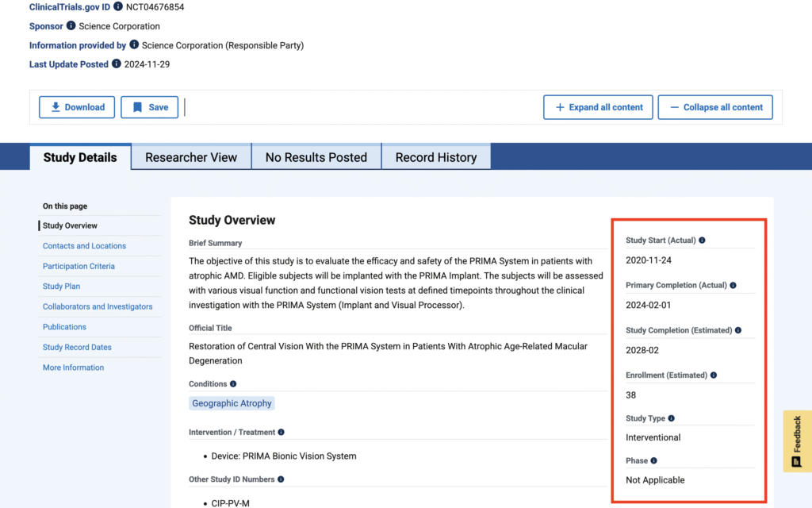Download the study record
The height and width of the screenshot is (508, 812).
pyautogui.click(x=77, y=107)
